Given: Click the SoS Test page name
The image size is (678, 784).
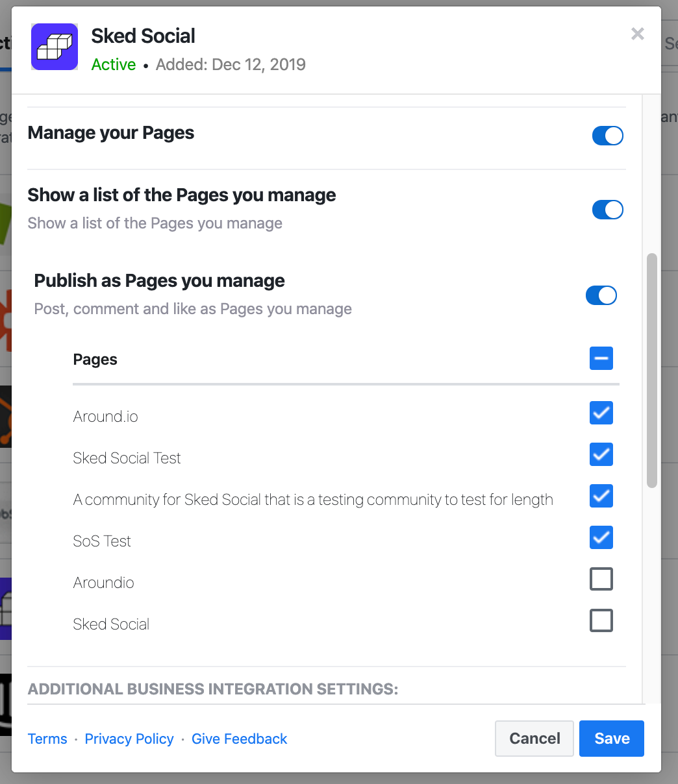Looking at the screenshot, I should point(102,541).
